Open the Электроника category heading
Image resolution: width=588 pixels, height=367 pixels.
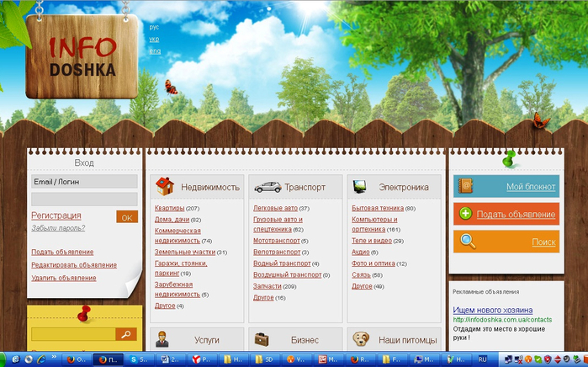tap(404, 187)
